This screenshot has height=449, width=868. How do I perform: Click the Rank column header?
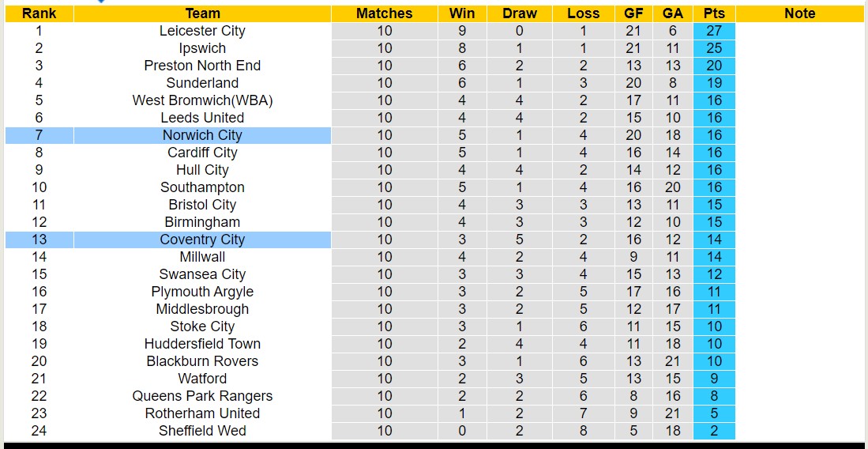pyautogui.click(x=39, y=13)
